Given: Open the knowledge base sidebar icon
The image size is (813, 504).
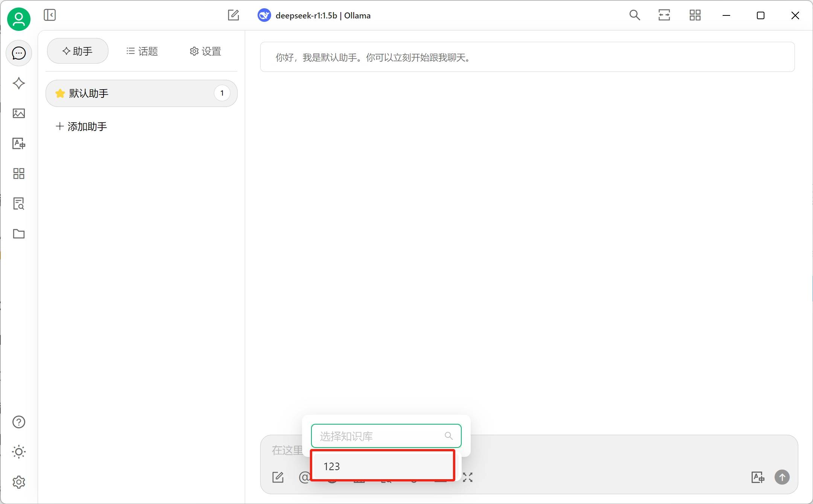Looking at the screenshot, I should point(18,204).
